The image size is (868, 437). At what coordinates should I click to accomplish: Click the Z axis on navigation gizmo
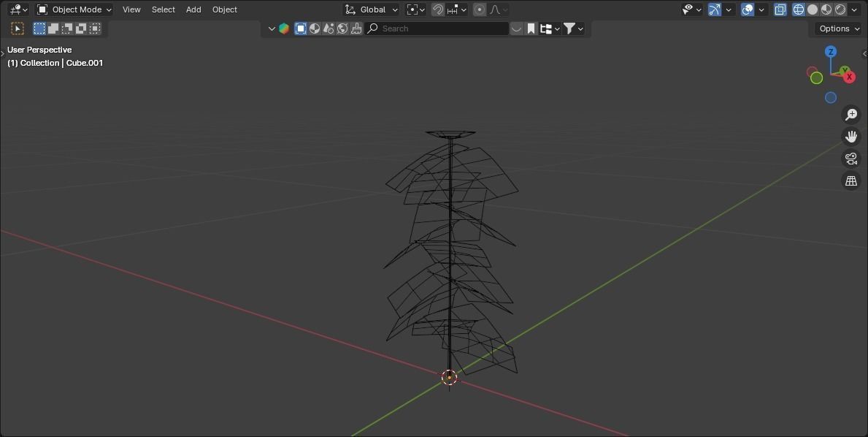pyautogui.click(x=830, y=51)
